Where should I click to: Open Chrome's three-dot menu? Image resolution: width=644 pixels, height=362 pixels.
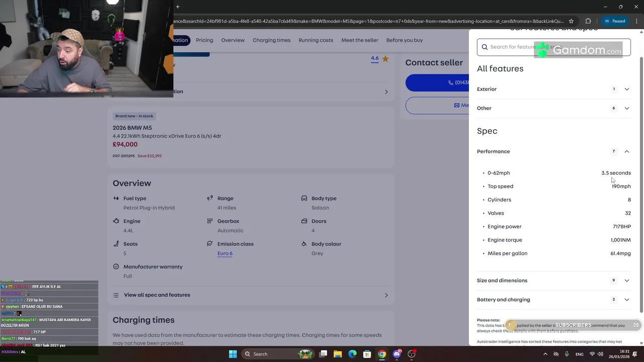pyautogui.click(x=636, y=21)
